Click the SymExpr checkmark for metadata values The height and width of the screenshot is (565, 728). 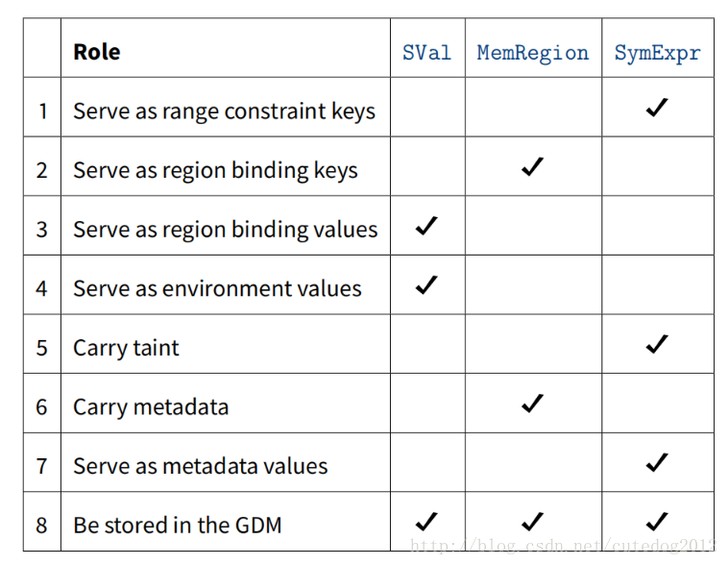point(657,462)
